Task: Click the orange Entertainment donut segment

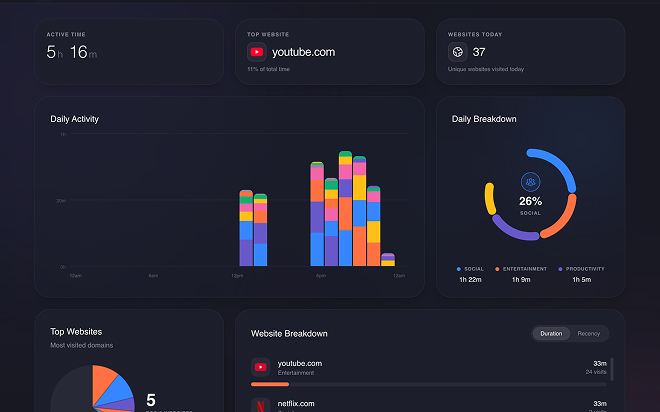Action: pos(564,217)
